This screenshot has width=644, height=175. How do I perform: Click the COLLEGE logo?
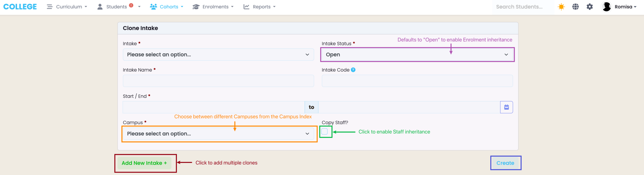pos(20,7)
